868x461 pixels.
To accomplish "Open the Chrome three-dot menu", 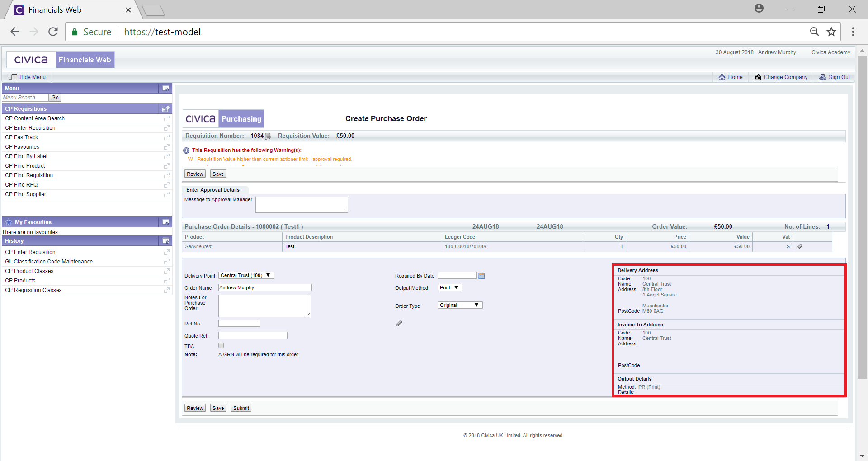I will coord(853,32).
